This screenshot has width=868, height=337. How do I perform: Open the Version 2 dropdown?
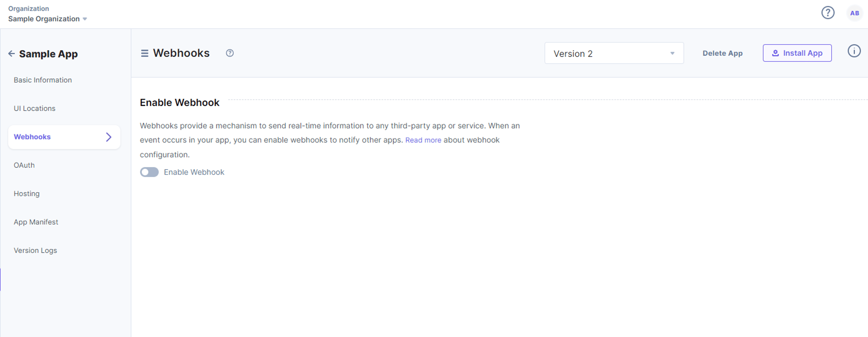point(614,53)
